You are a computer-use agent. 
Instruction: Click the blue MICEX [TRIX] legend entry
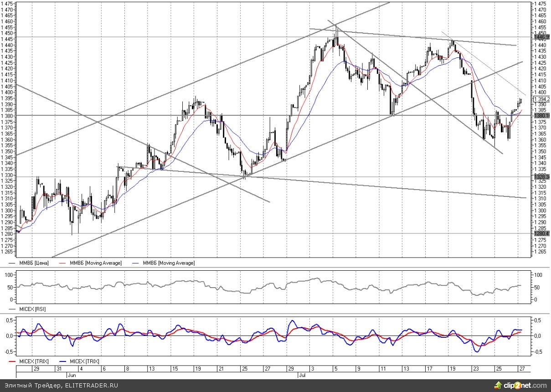click(86, 361)
